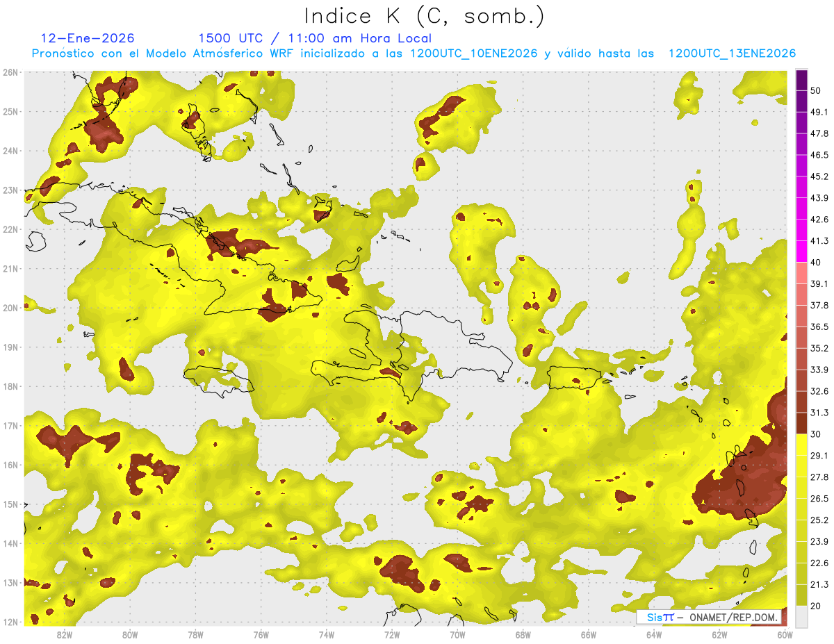This screenshot has height=644, width=834.
Task: Click the dark purple colorbar segment at 50
Action: click(x=801, y=81)
